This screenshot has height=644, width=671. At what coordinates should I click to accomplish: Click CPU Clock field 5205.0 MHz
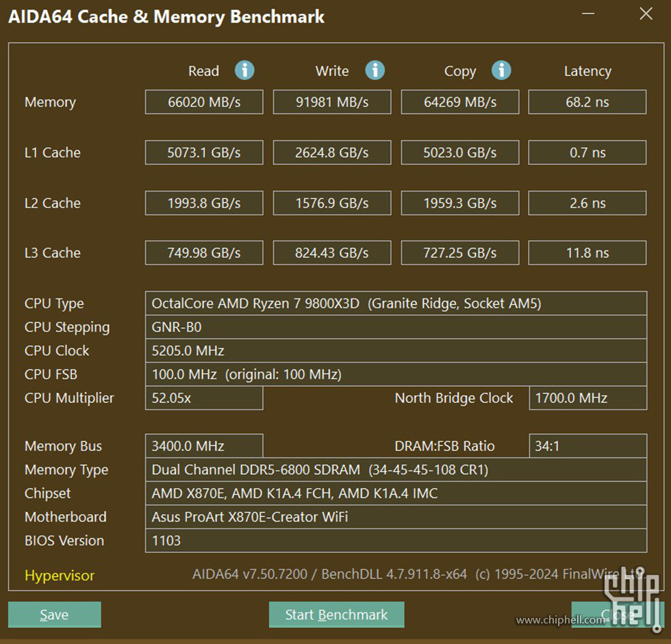[396, 350]
